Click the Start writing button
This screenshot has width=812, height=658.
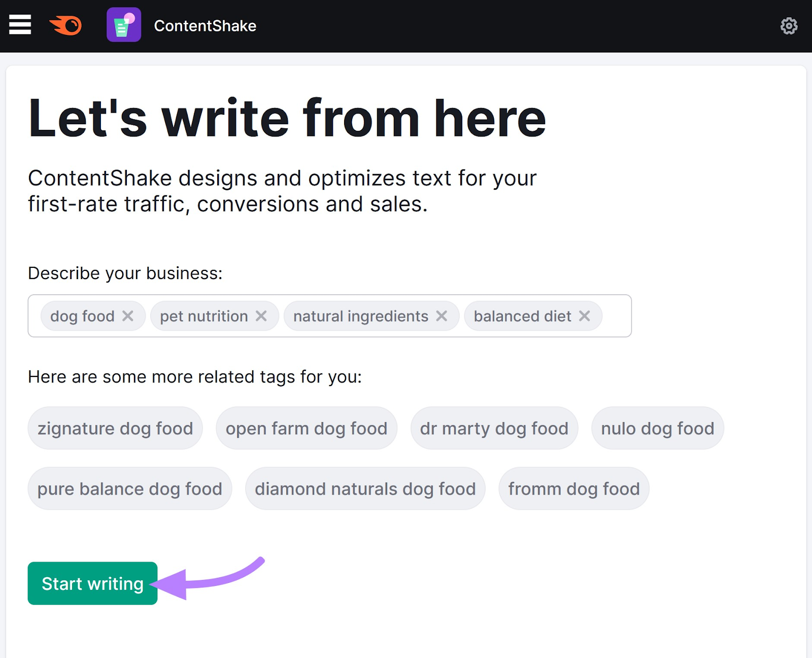(x=92, y=583)
